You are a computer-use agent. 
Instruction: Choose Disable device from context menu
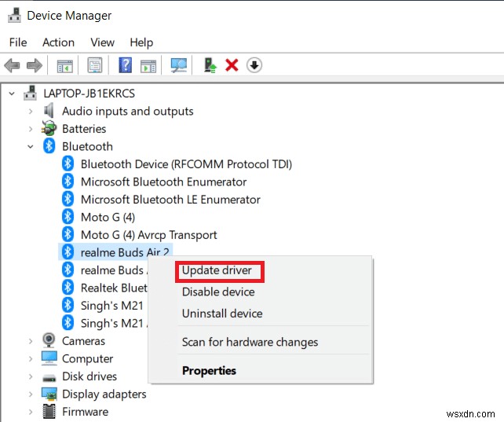pos(218,292)
